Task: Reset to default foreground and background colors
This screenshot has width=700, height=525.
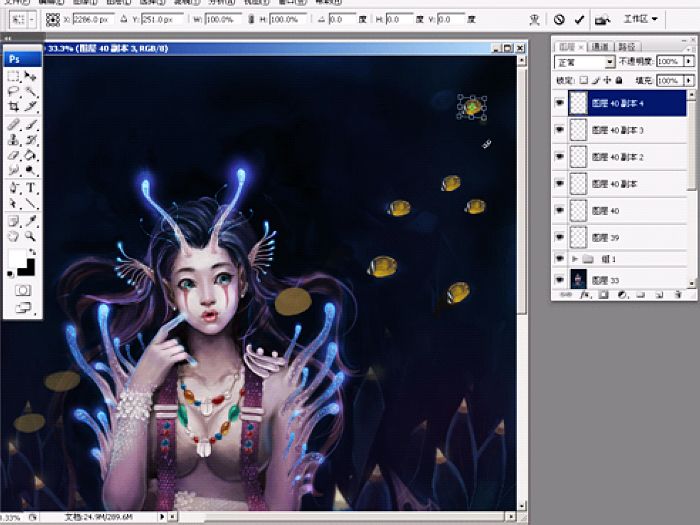Action: point(10,274)
